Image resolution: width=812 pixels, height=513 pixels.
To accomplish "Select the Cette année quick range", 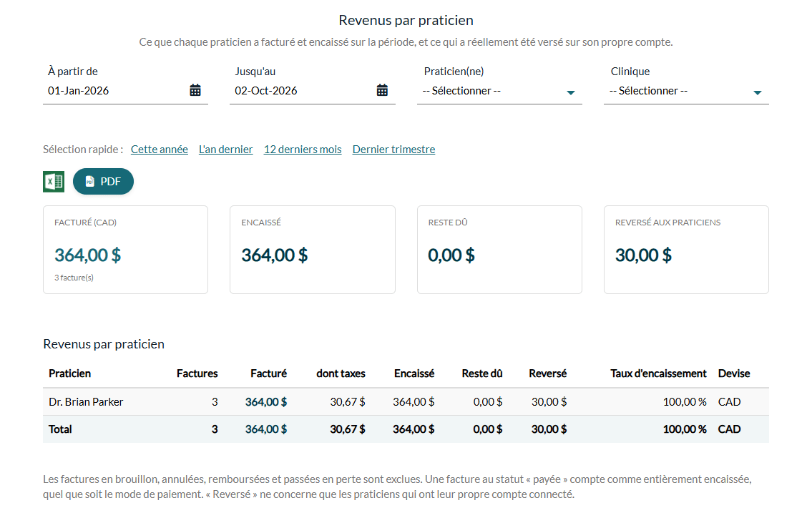I will tap(160, 149).
